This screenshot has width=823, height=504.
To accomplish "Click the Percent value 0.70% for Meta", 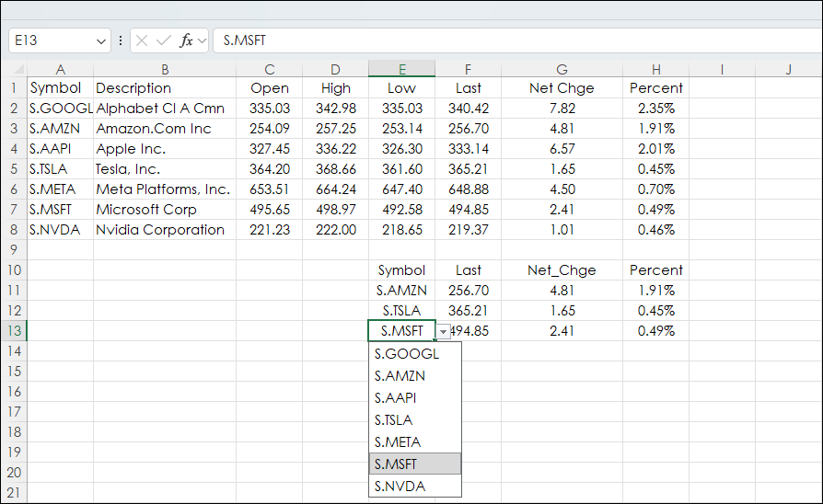I will [x=655, y=189].
